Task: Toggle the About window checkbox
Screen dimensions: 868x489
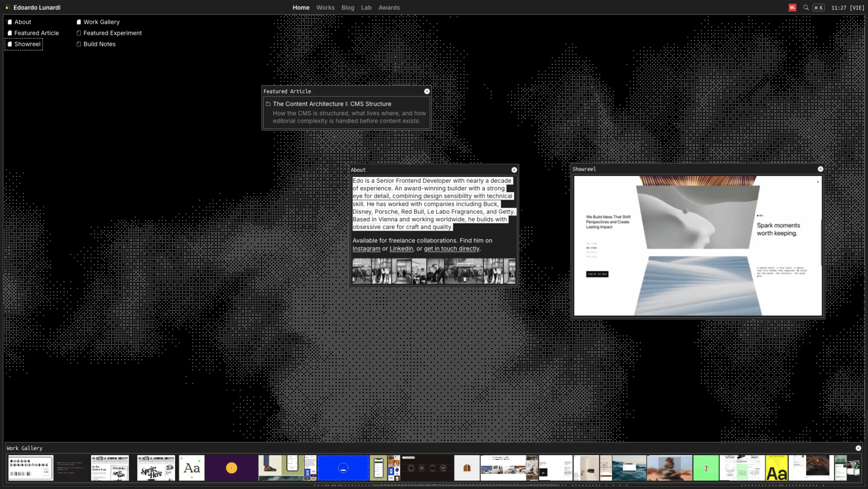Action: 10,22
